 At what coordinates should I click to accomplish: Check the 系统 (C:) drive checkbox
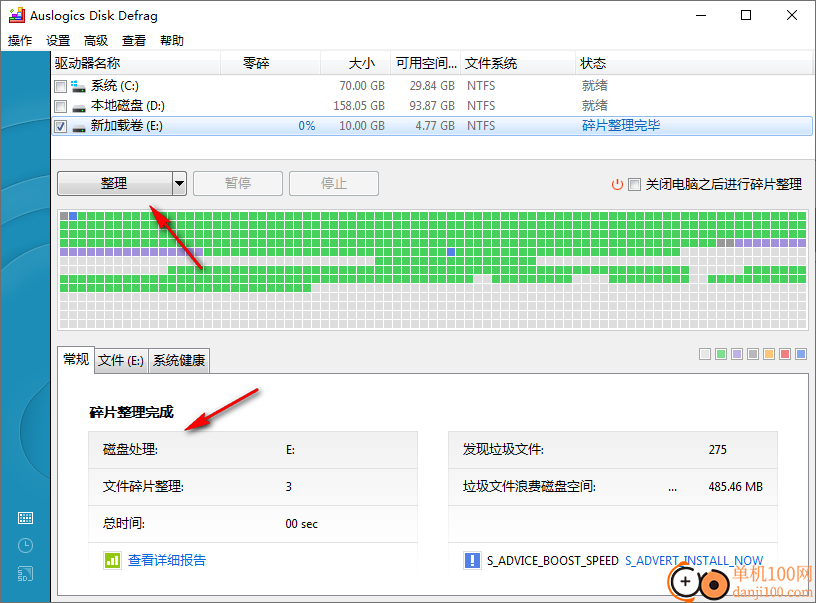(x=61, y=86)
